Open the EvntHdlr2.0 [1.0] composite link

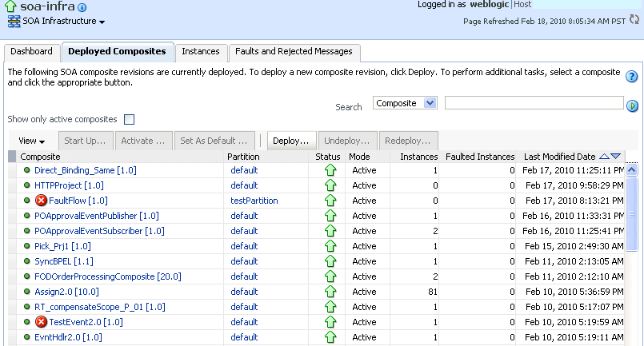68,337
